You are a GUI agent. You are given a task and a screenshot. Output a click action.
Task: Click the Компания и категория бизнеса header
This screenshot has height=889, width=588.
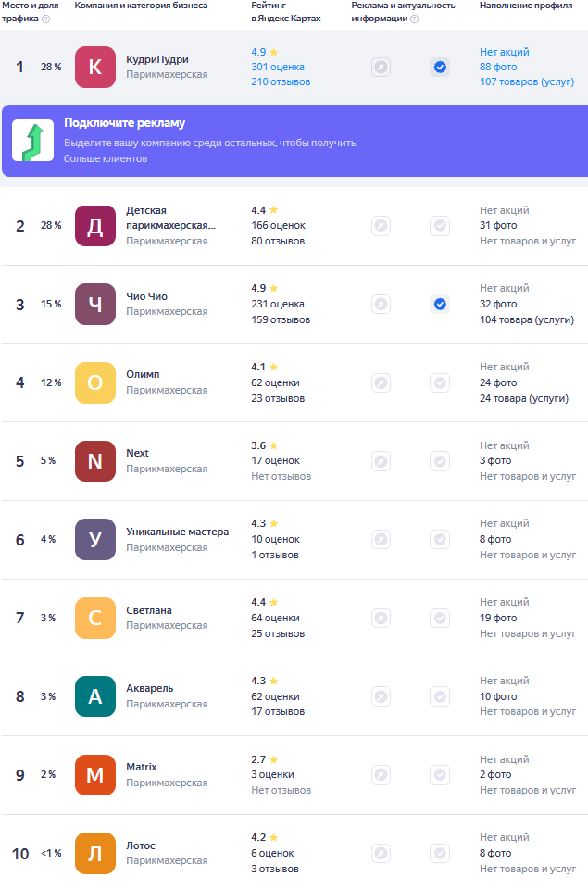141,6
